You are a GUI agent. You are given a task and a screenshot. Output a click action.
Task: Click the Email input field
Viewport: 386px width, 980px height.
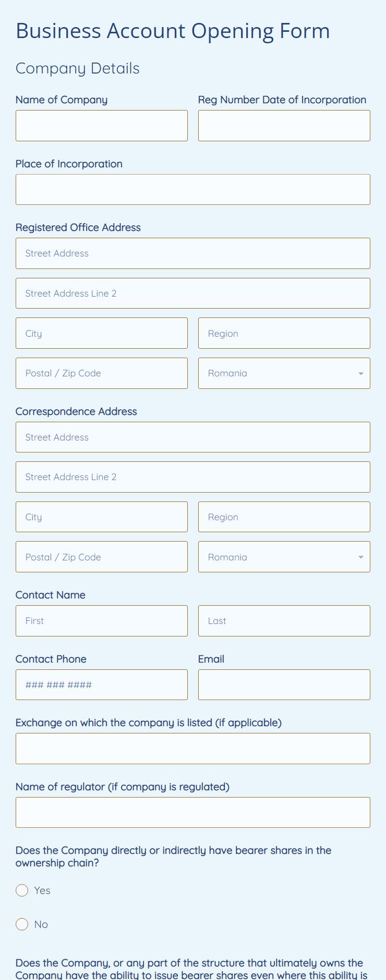point(284,685)
